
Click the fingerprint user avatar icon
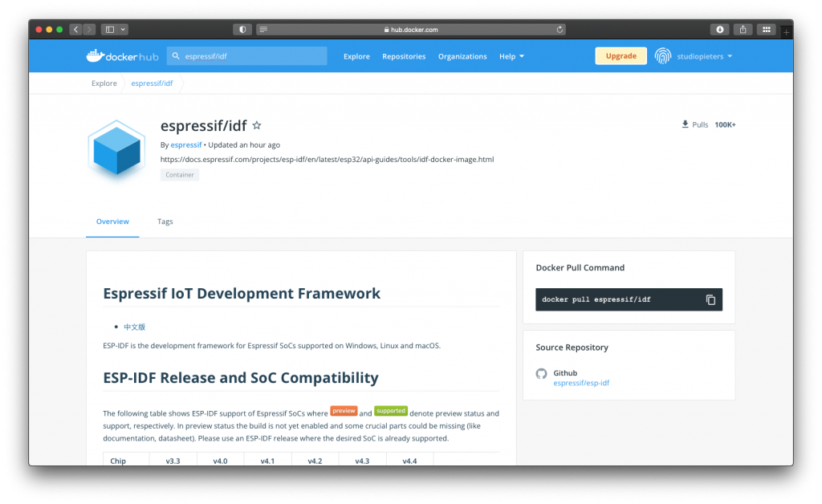[662, 55]
